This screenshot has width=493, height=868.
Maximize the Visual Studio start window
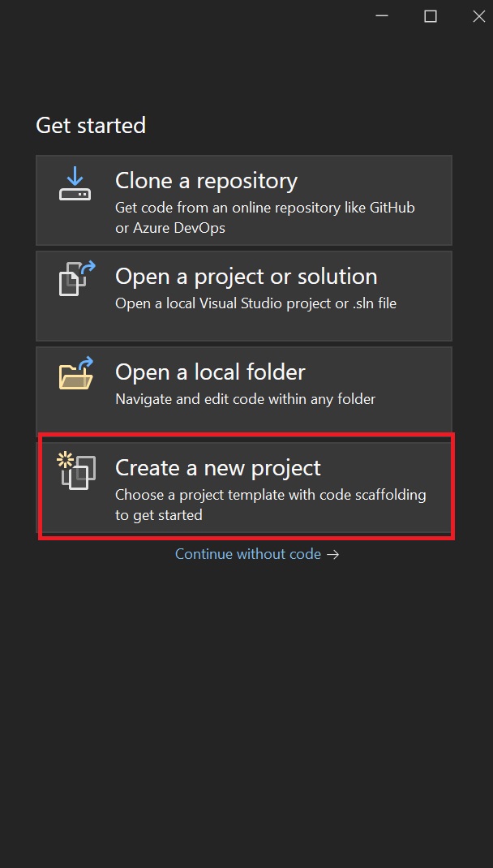431,16
